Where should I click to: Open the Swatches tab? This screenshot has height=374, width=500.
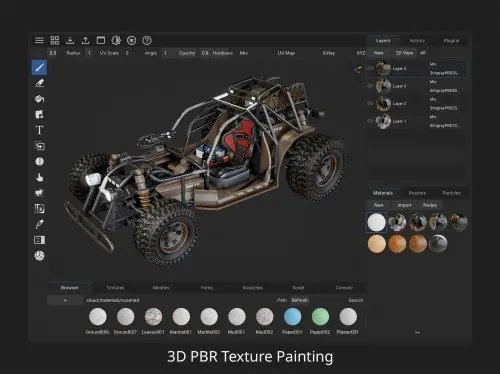253,288
